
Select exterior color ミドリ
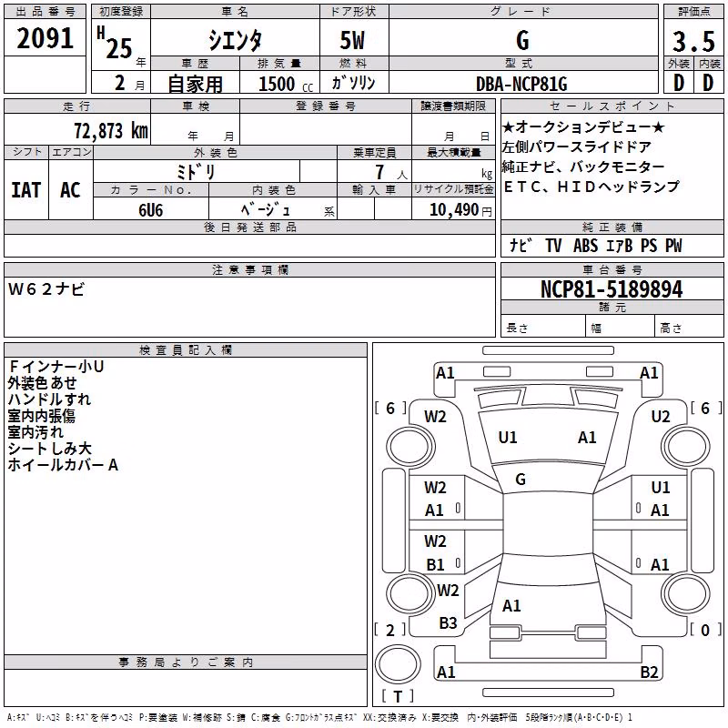click(196, 172)
